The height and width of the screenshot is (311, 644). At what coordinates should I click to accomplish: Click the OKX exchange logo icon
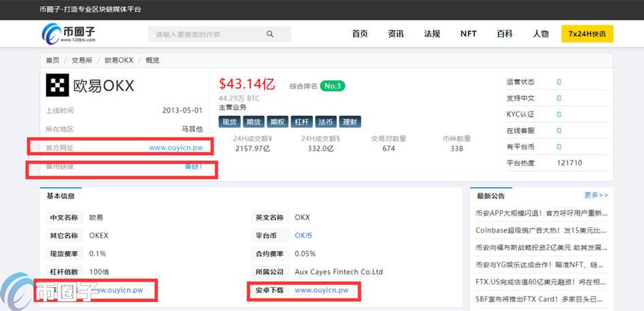(x=57, y=86)
